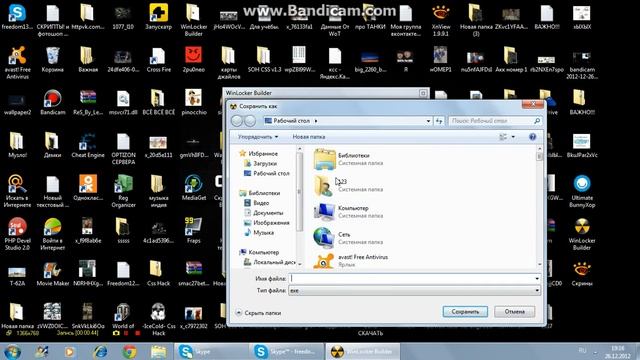Click the Movie Maker desktop icon
Screen dimensions: 640x360
click(x=53, y=273)
